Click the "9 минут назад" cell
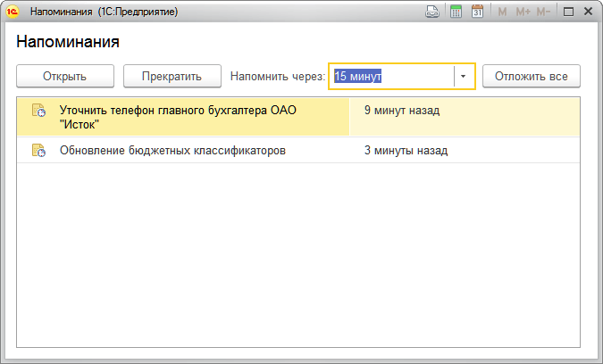Image resolution: width=603 pixels, height=364 pixels. [402, 112]
